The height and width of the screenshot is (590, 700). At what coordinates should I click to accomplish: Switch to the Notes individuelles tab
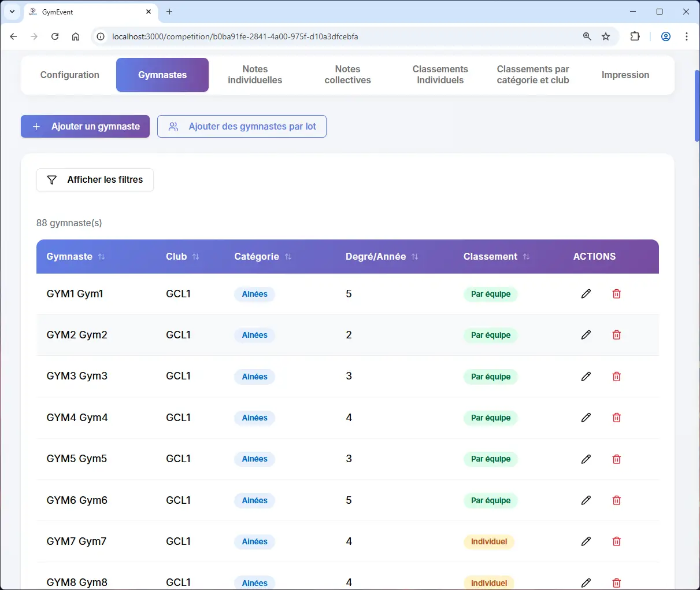(x=255, y=75)
